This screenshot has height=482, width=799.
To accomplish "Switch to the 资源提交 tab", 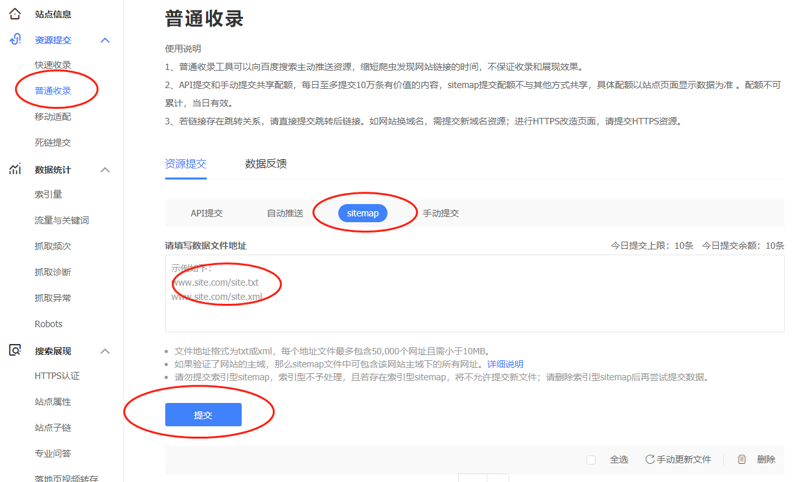I will 185,164.
